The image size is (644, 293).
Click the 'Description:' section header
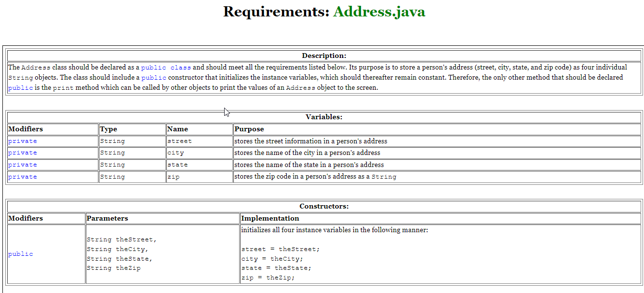point(323,56)
